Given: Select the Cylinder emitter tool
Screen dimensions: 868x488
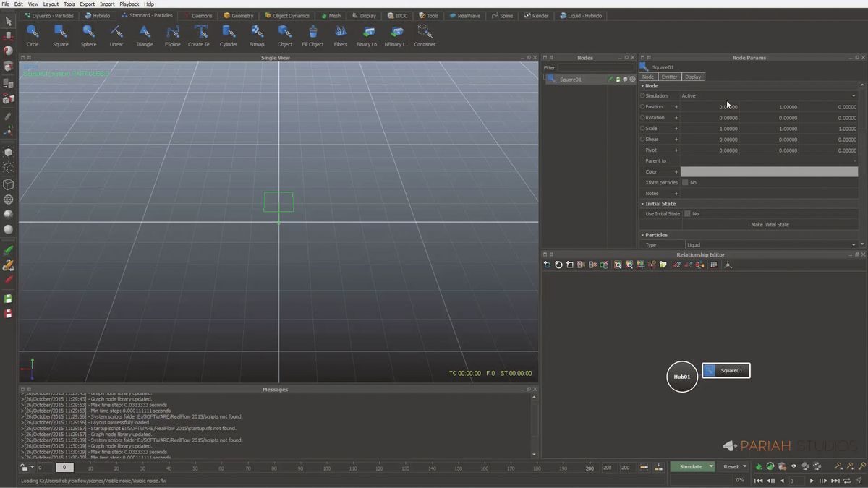Looking at the screenshot, I should [229, 34].
